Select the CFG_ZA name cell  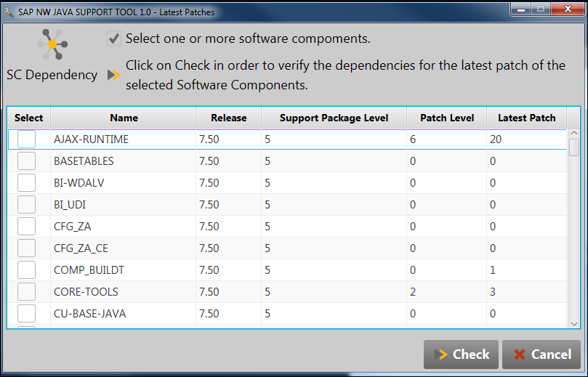coord(123,227)
